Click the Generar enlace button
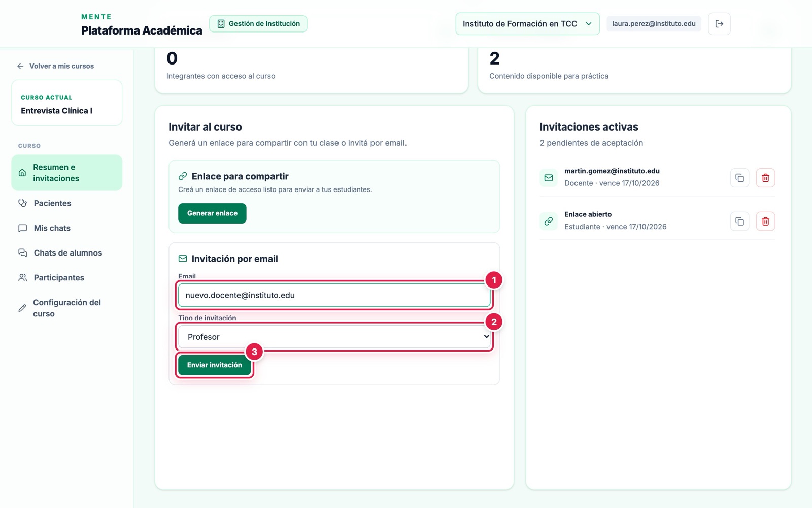This screenshot has width=812, height=508. 212,213
